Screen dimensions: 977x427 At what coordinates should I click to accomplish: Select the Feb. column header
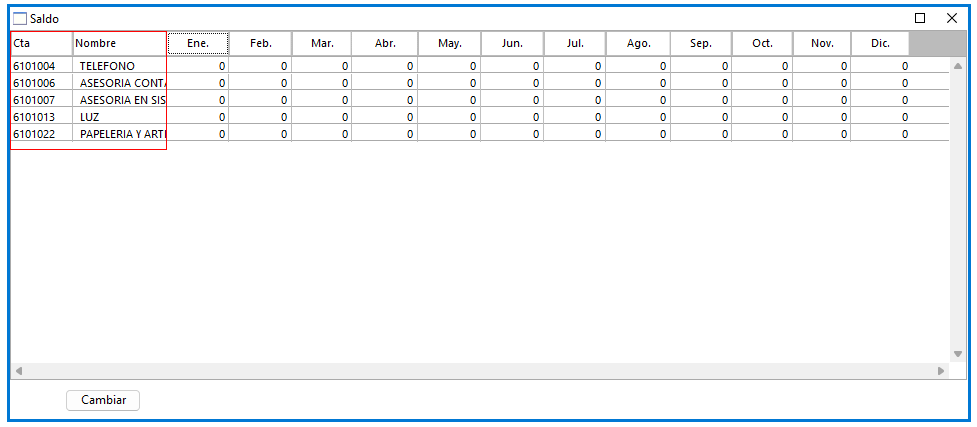pos(261,44)
